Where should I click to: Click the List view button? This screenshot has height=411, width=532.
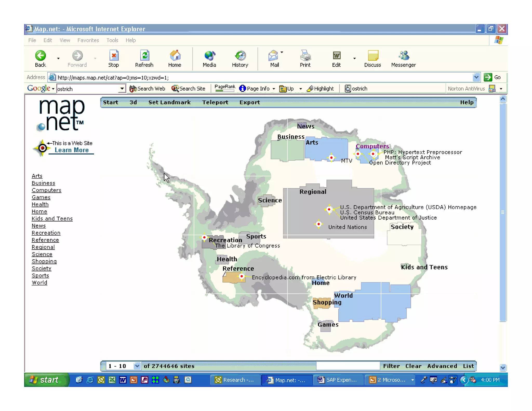click(468, 366)
